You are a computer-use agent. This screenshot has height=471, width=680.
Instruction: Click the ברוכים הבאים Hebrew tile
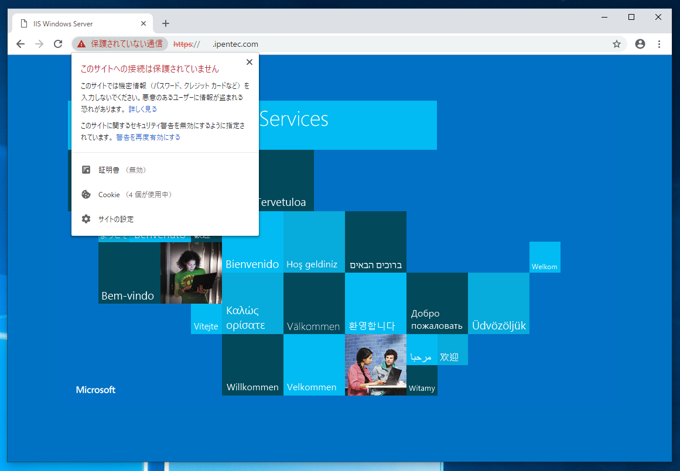[x=376, y=242]
